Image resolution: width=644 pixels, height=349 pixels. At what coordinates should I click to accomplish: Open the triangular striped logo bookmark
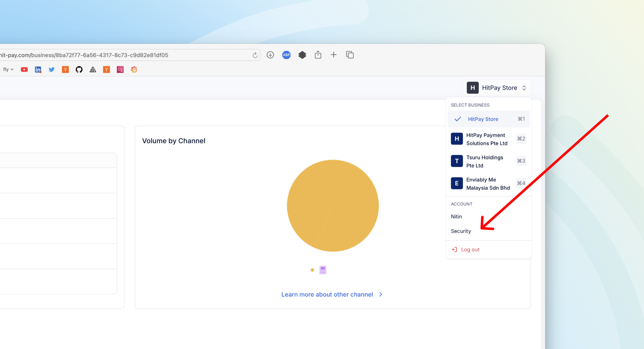pyautogui.click(x=93, y=69)
